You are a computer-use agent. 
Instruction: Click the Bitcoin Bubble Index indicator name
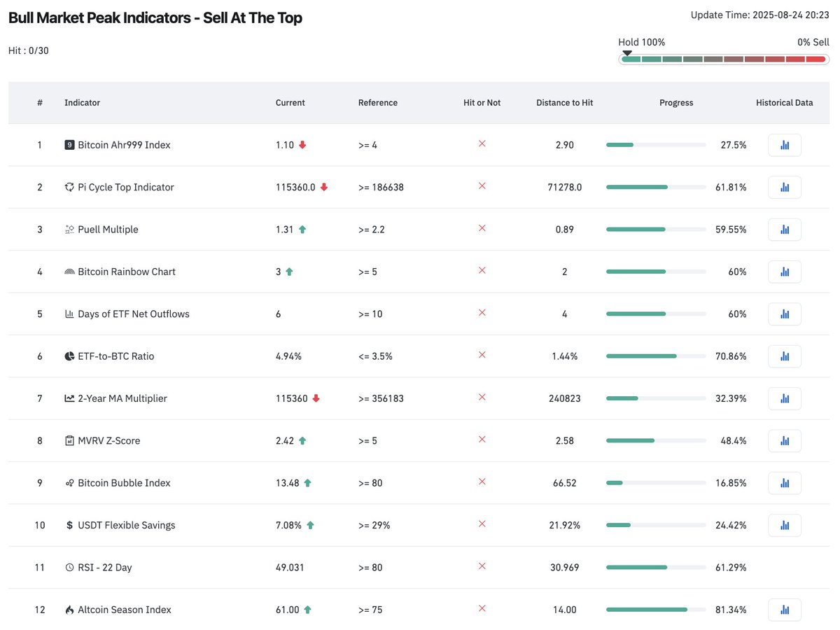click(124, 483)
